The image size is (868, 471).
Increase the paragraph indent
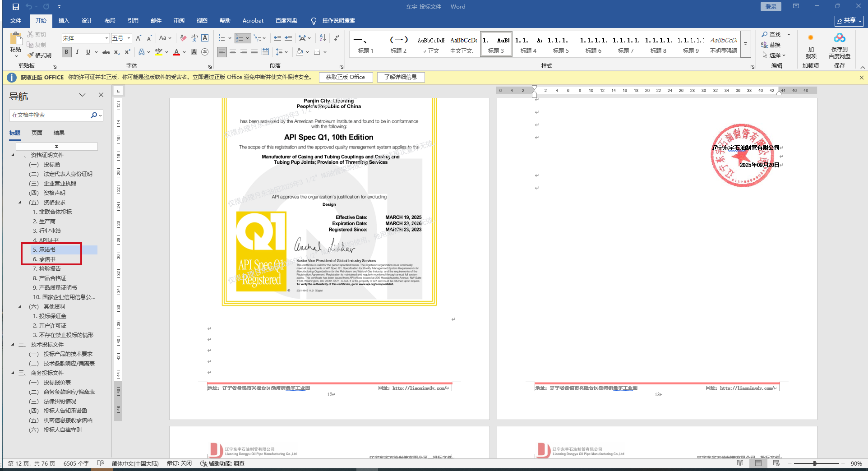tap(288, 38)
